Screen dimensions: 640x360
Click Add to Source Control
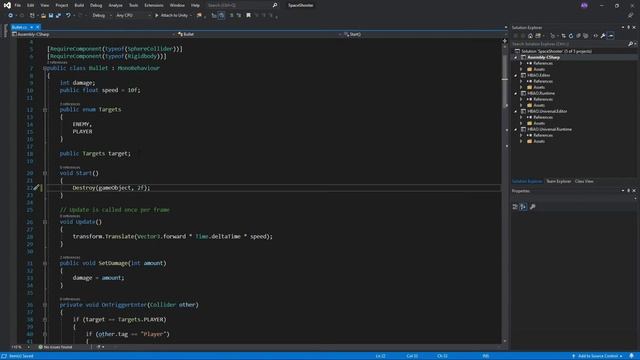coord(597,356)
